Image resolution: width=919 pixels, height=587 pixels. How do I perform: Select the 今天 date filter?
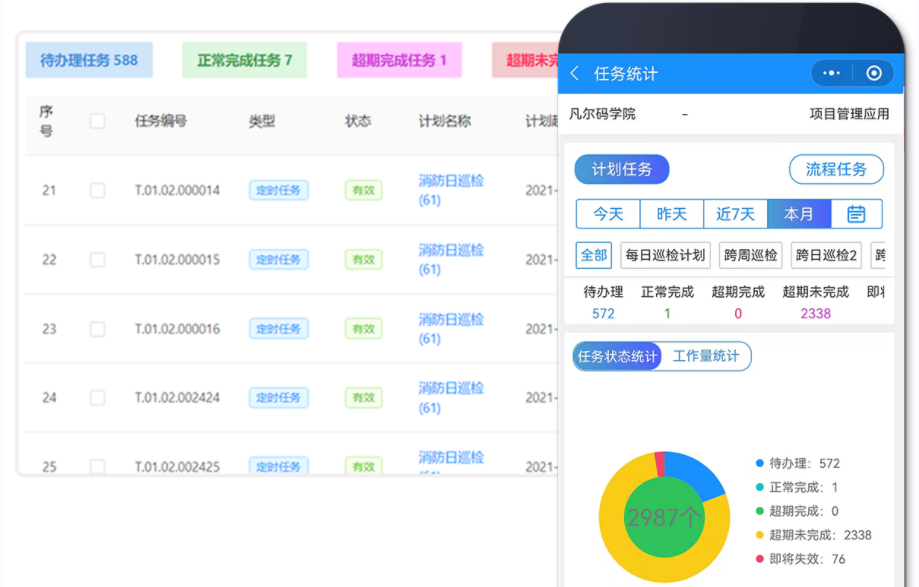click(x=606, y=213)
